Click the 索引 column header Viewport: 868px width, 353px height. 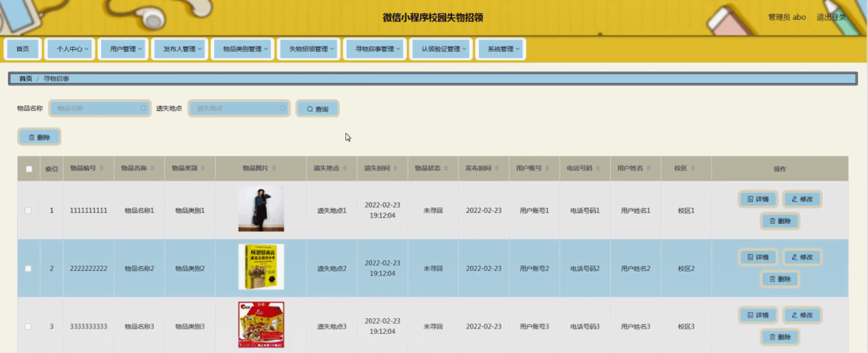(51, 169)
